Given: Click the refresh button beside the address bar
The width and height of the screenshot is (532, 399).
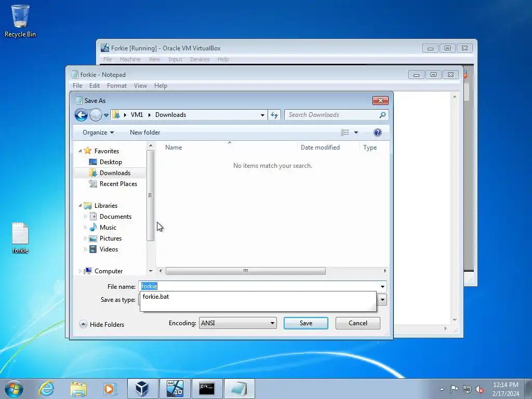Looking at the screenshot, I should coord(274,115).
